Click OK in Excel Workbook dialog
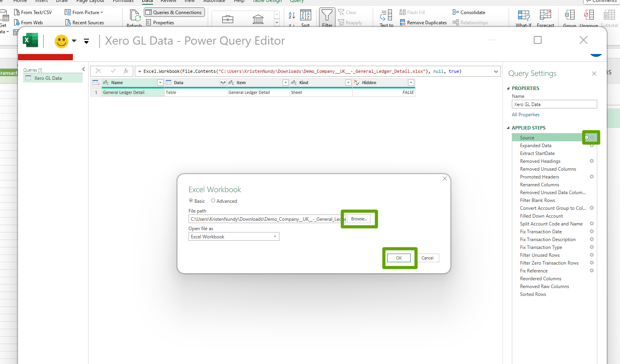Viewport: 620px width, 364px height. (x=399, y=258)
